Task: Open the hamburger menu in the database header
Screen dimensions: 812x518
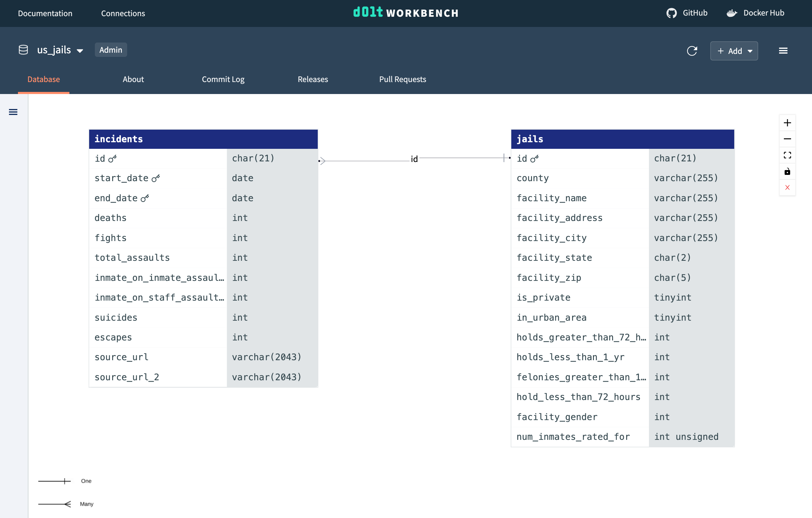Action: (x=783, y=51)
